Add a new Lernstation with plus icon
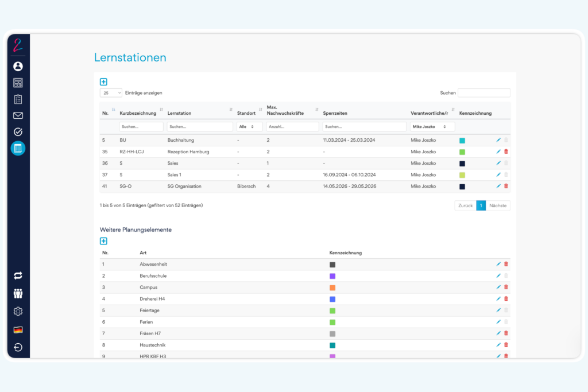This screenshot has width=588, height=392. (x=103, y=82)
